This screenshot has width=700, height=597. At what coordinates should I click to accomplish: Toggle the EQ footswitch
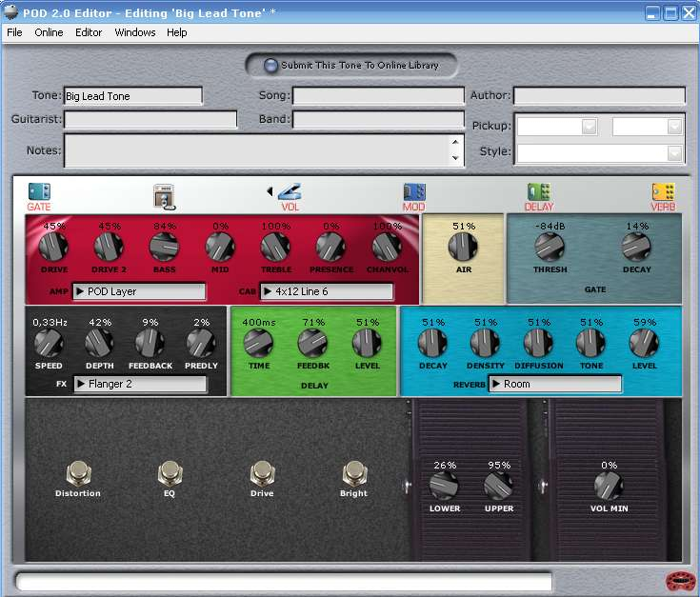170,472
